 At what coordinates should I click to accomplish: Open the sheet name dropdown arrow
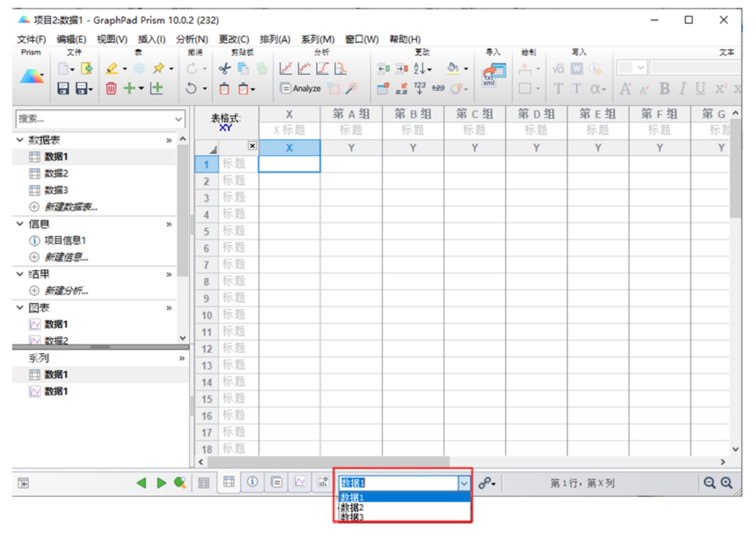(x=464, y=483)
